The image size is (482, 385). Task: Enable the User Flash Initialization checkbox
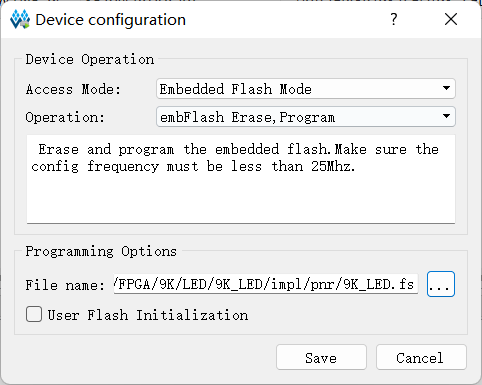34,314
